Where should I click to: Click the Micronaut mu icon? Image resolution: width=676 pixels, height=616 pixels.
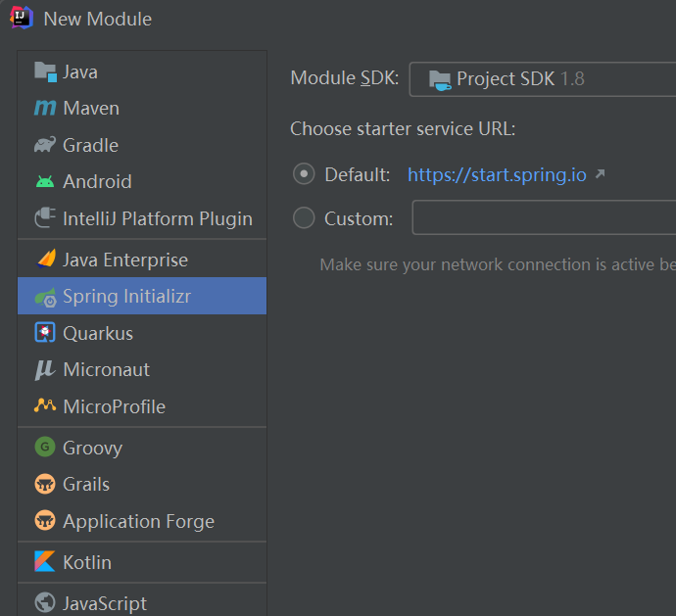tap(45, 370)
